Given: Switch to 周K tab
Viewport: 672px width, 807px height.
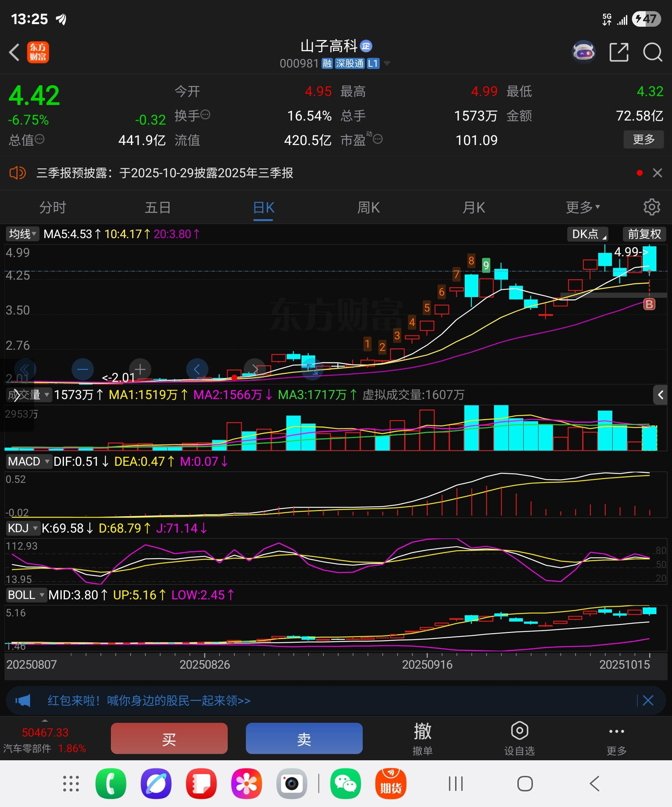Looking at the screenshot, I should 369,207.
